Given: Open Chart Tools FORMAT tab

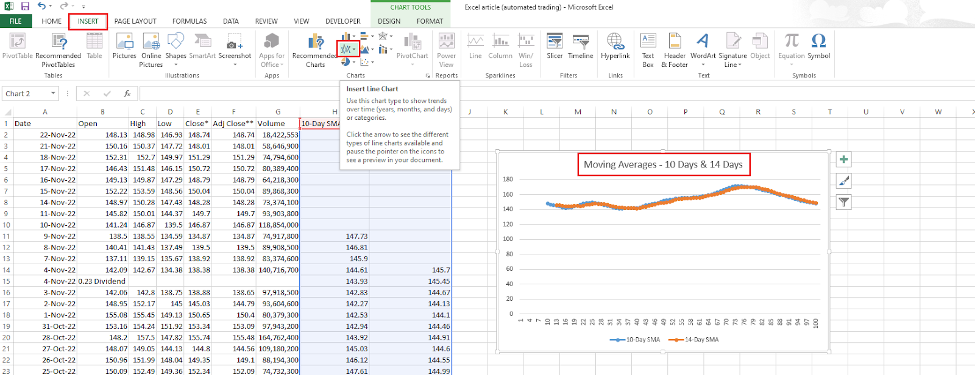Looking at the screenshot, I should coord(429,21).
